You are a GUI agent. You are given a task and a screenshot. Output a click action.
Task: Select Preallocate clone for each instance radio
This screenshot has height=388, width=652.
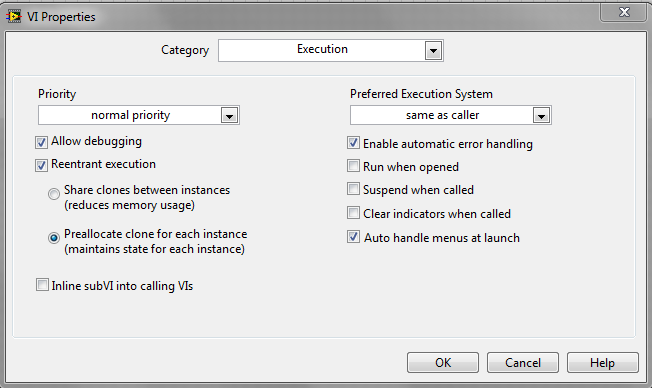pyautogui.click(x=54, y=238)
